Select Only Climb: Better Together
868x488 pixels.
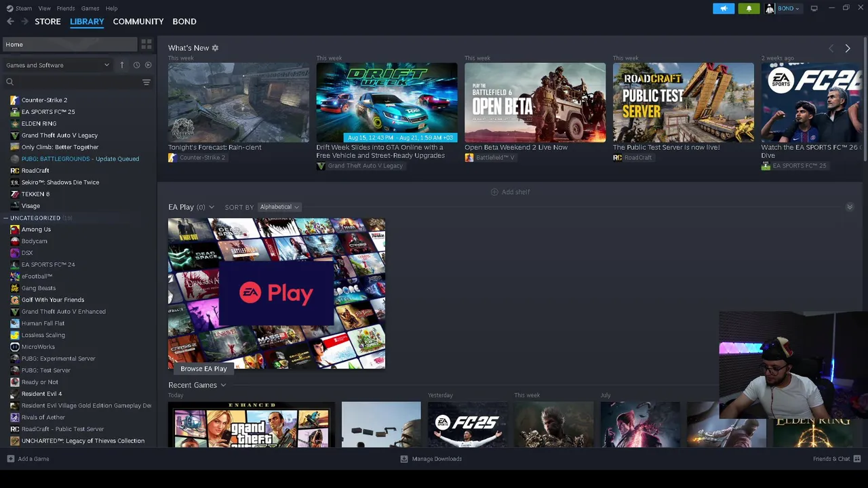click(x=60, y=147)
